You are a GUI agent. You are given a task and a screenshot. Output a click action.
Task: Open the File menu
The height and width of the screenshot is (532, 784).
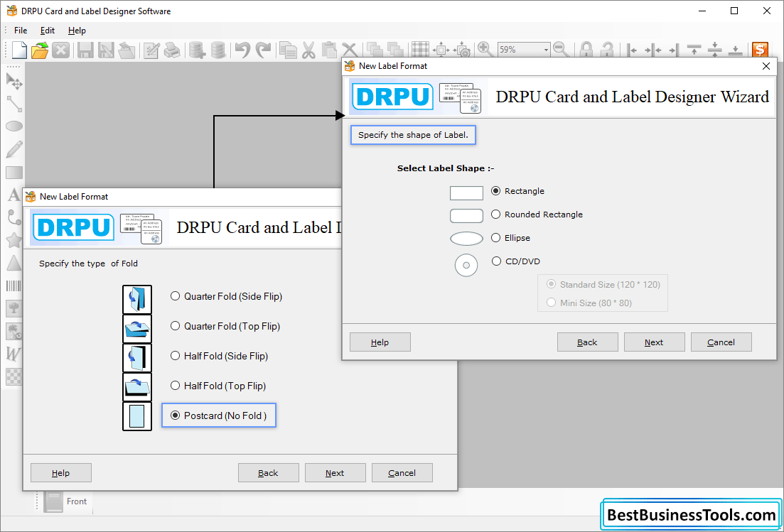point(21,31)
